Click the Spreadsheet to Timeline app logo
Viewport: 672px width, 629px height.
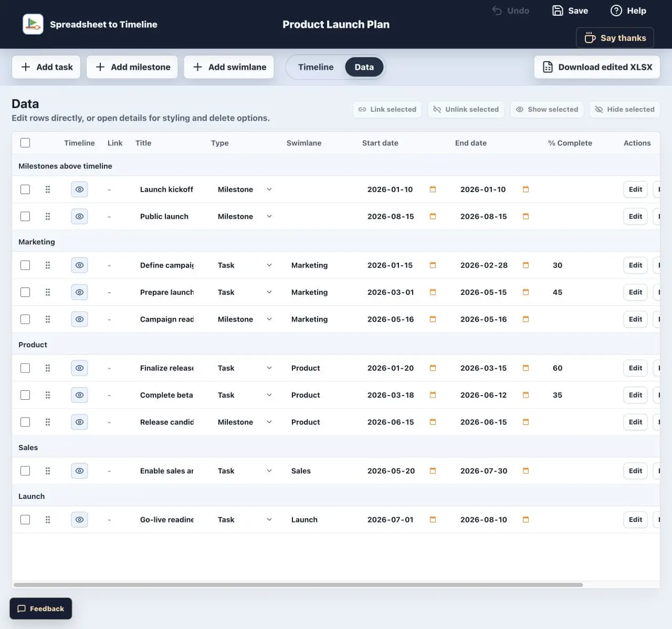coord(33,24)
